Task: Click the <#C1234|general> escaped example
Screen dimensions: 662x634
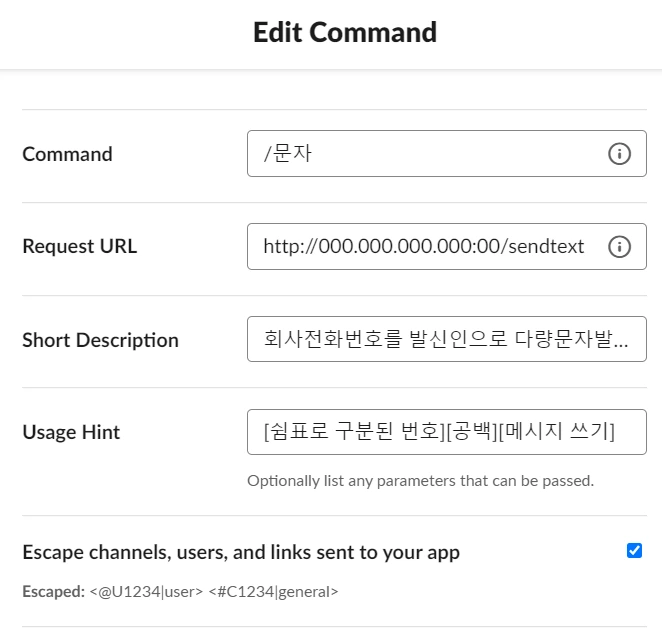Action: (x=274, y=592)
